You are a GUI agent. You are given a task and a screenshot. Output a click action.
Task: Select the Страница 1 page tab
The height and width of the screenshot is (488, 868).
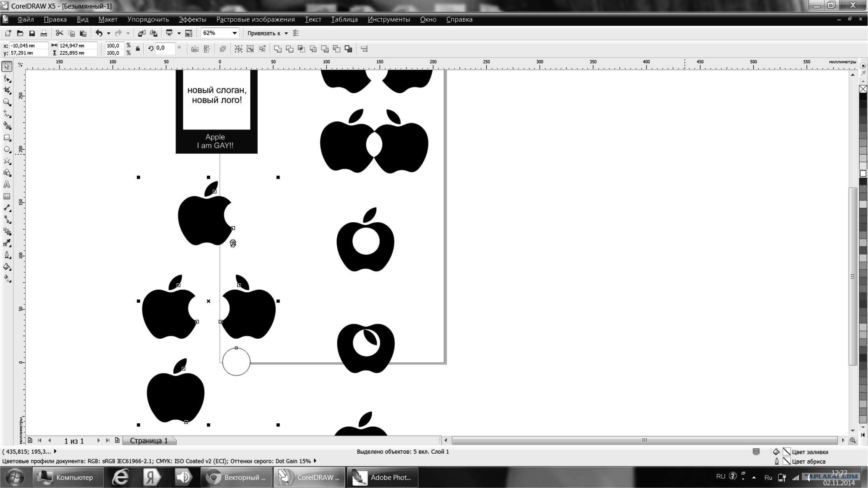(x=149, y=441)
